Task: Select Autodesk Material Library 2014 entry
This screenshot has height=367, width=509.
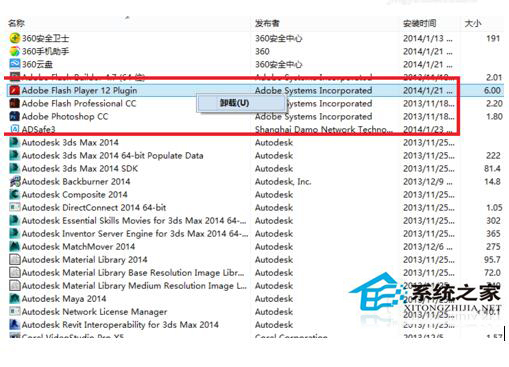Action: (x=85, y=259)
